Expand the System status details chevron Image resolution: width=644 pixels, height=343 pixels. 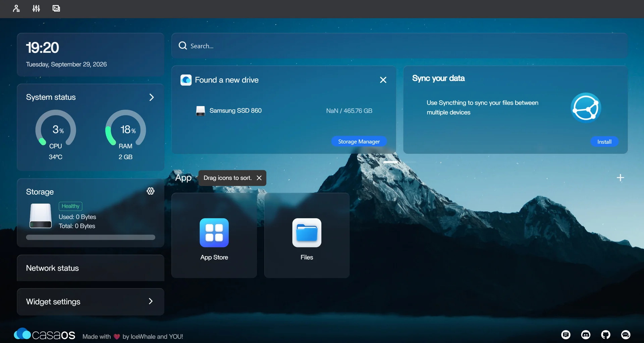click(152, 97)
